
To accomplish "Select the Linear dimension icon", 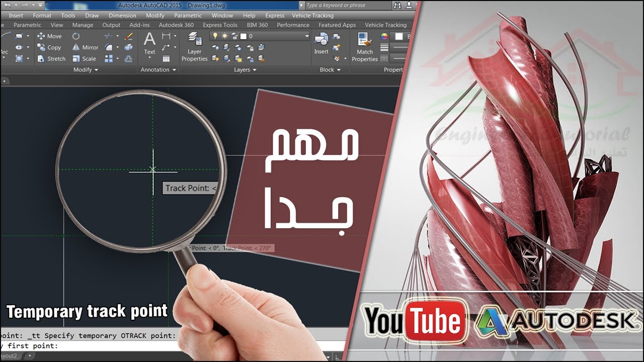I will (x=166, y=36).
